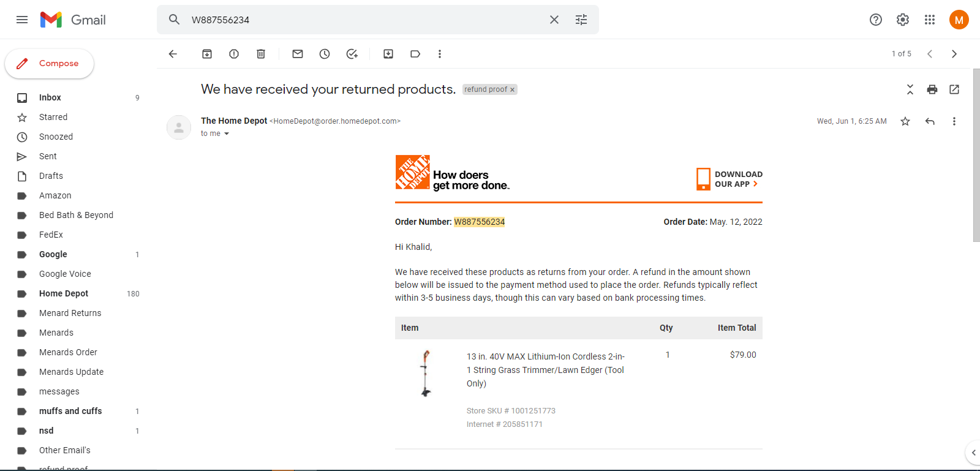Toggle the main menu hamburger
Viewport: 980px width, 471px height.
[22, 20]
